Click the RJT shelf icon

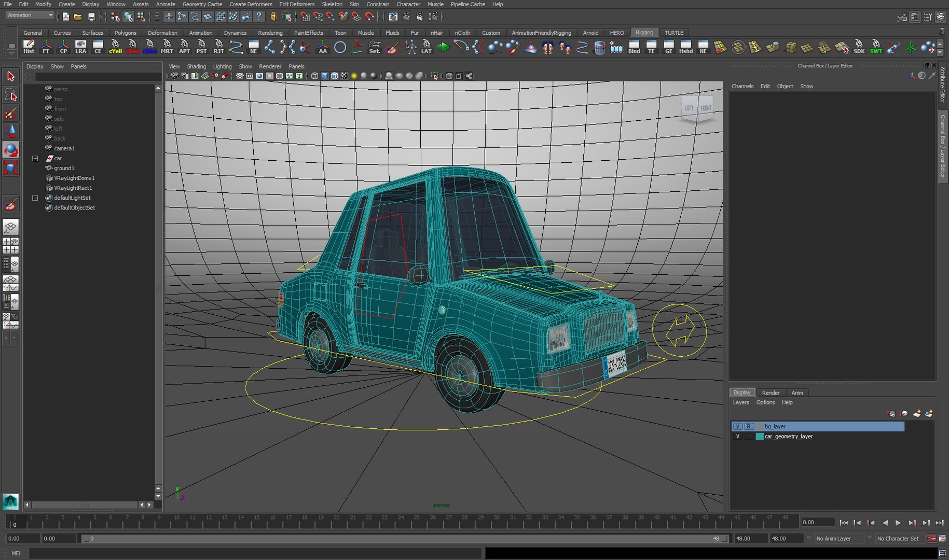pyautogui.click(x=219, y=47)
